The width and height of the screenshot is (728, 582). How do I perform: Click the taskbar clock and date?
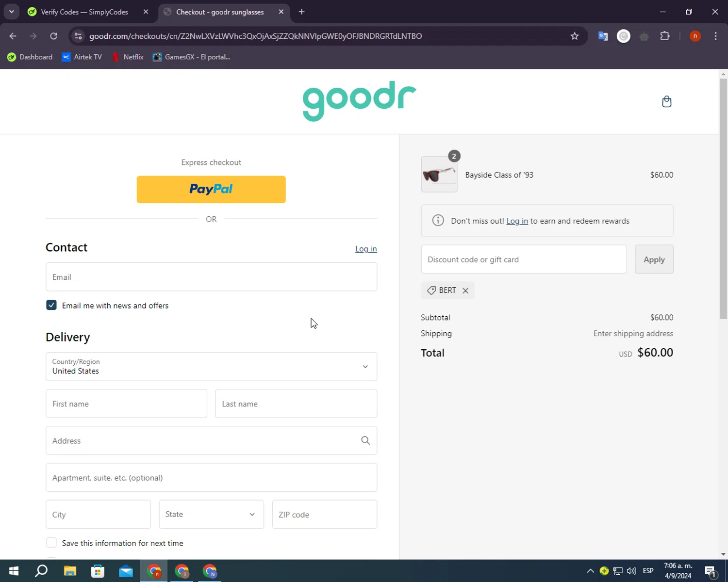click(678, 571)
